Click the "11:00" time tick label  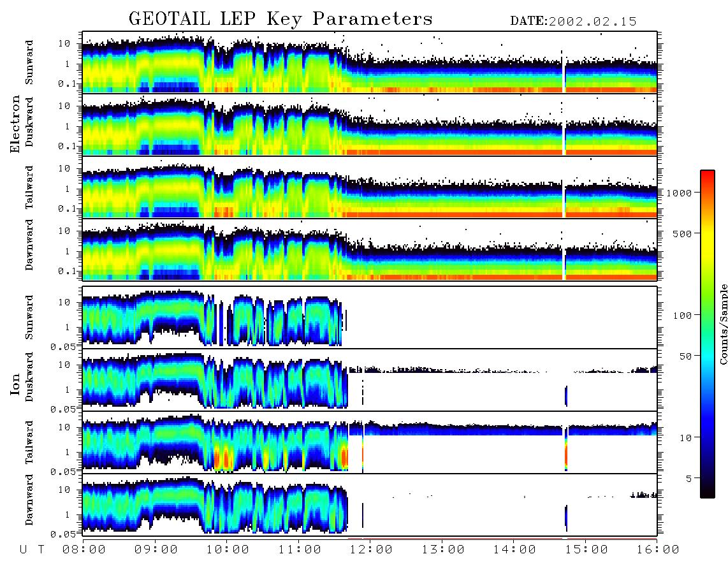click(x=300, y=550)
